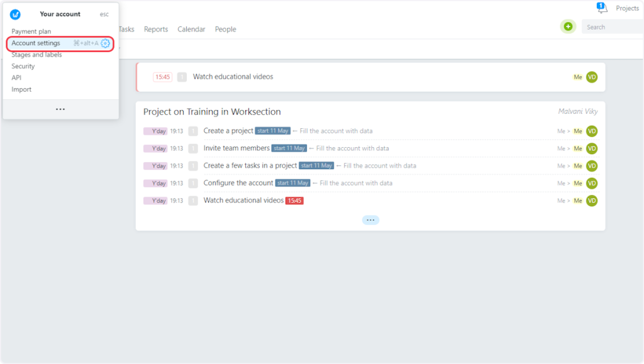Screen dimensions: 644x364
Task: Open Project on Training in Worksection link
Action: (212, 112)
